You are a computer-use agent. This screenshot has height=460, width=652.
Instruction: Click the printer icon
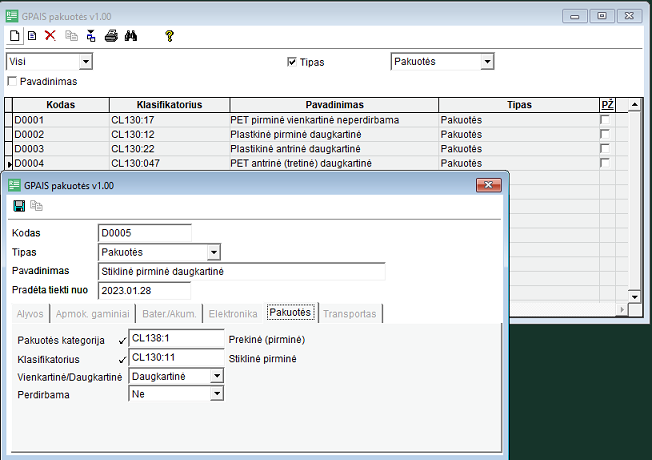coord(112,36)
